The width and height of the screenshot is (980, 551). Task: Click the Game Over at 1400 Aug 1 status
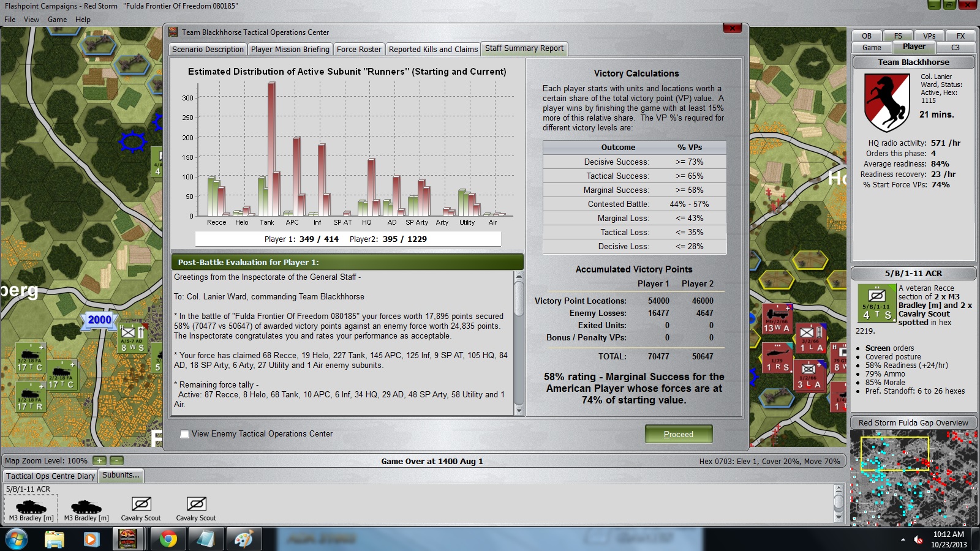[432, 462]
